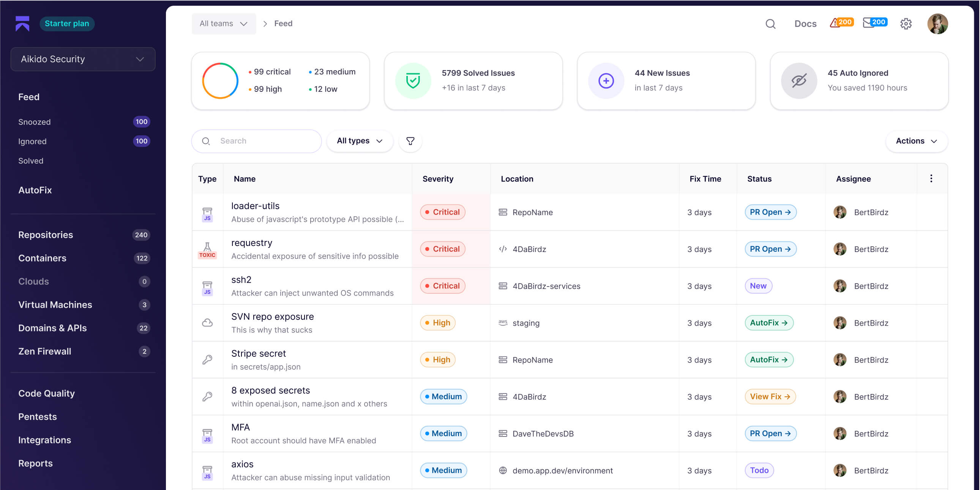
Task: Open the All teams dropdown
Action: [224, 24]
